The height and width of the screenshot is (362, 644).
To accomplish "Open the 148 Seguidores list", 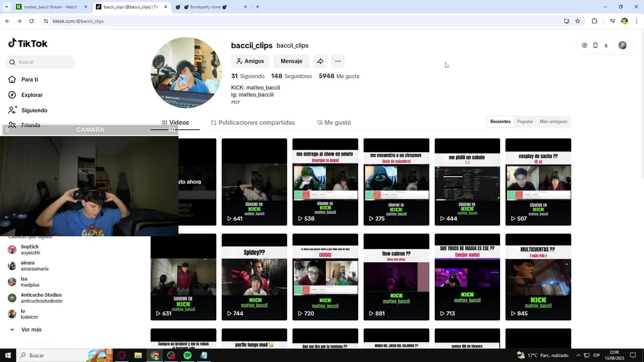I will 291,76.
